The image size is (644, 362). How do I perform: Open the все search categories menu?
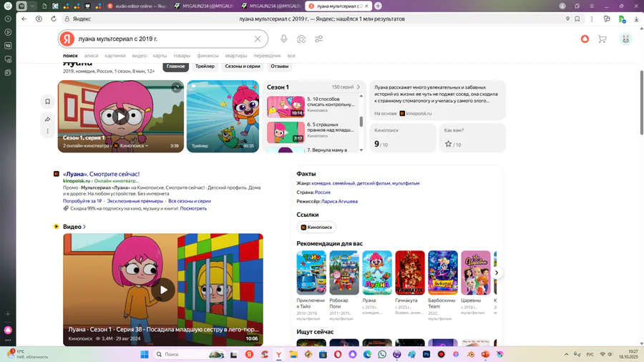(291, 56)
